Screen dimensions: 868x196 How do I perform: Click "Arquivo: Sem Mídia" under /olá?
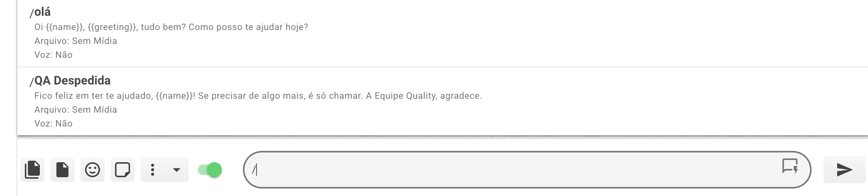pyautogui.click(x=76, y=41)
